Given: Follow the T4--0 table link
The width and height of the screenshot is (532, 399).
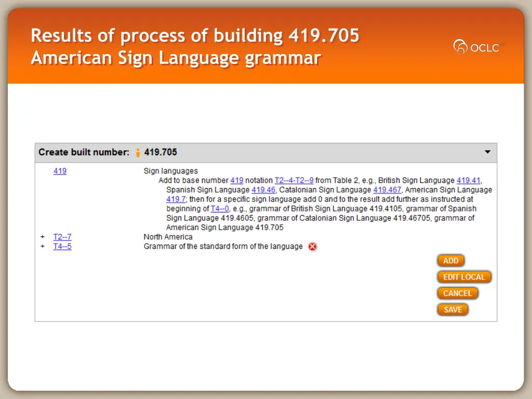Looking at the screenshot, I should (x=220, y=208).
